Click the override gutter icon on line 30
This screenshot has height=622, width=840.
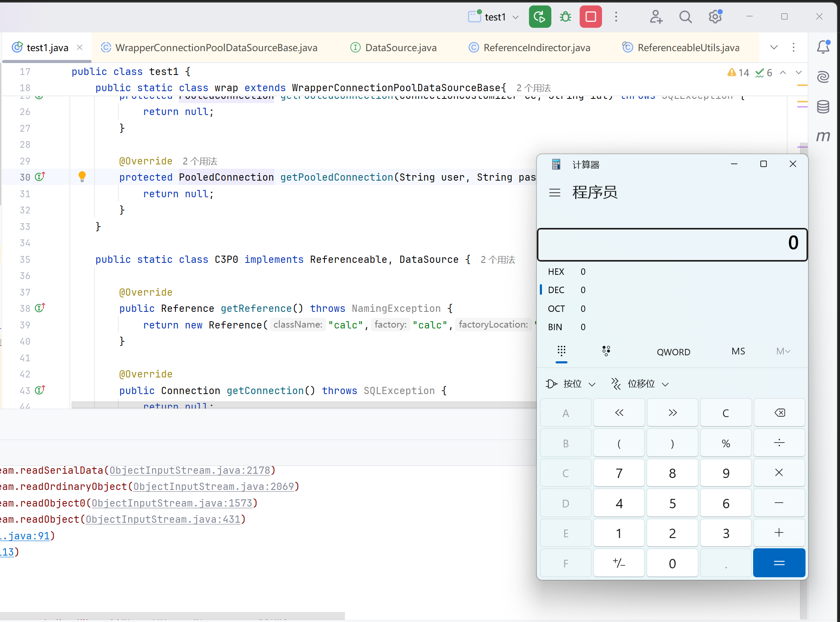coord(40,176)
